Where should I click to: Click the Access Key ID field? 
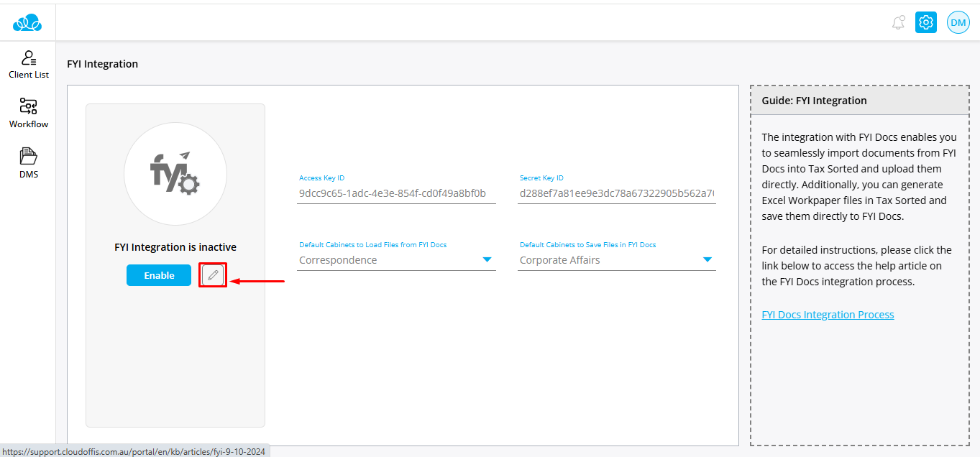(396, 193)
